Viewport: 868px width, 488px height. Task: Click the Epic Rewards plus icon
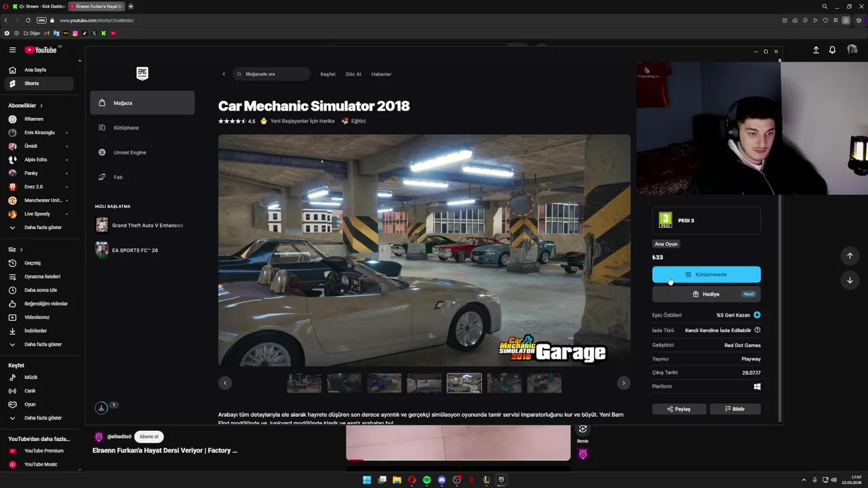coord(757,315)
